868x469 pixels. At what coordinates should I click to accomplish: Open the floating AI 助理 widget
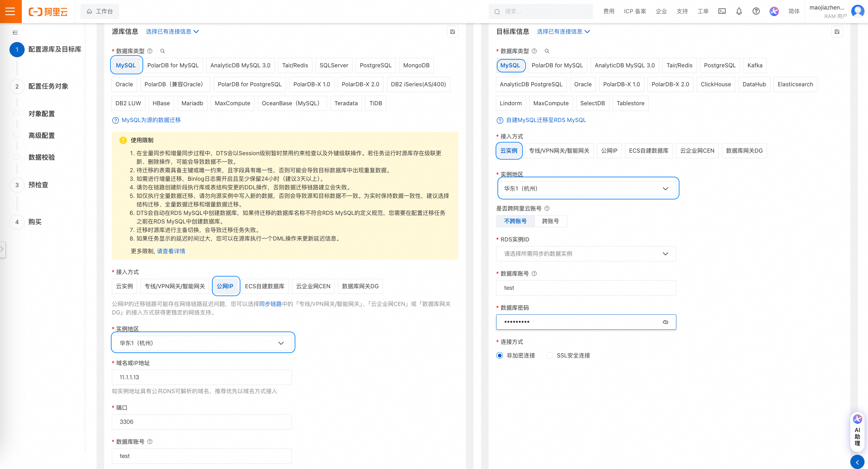pyautogui.click(x=858, y=432)
